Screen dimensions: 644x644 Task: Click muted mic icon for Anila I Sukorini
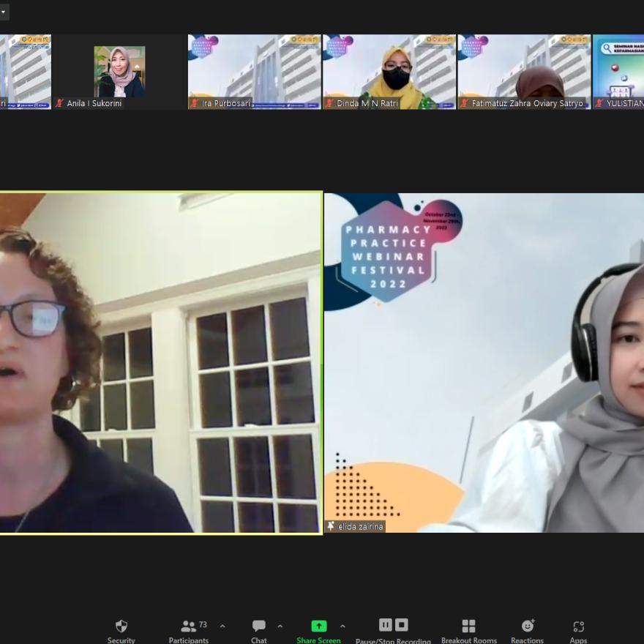(60, 103)
